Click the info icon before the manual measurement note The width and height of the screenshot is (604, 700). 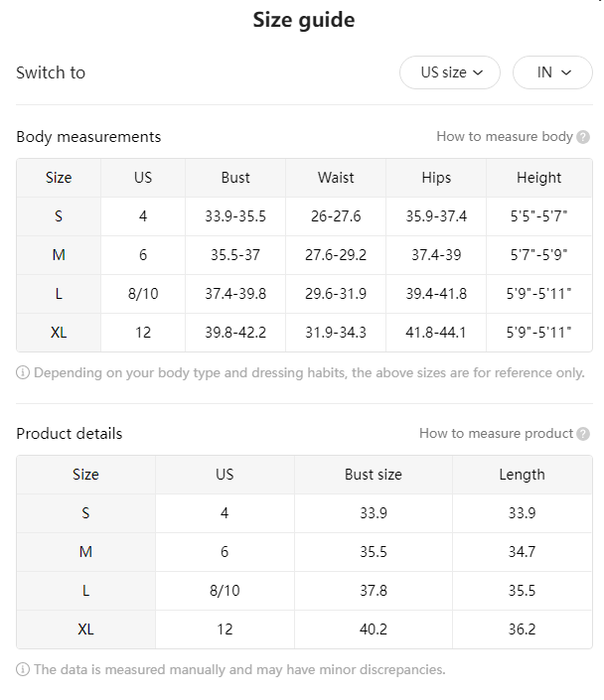tap(23, 669)
